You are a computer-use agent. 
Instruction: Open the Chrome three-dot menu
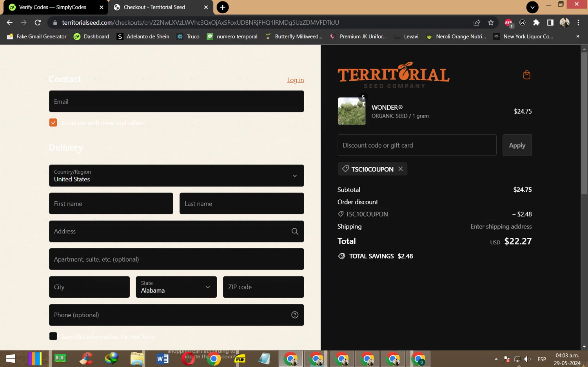click(578, 23)
